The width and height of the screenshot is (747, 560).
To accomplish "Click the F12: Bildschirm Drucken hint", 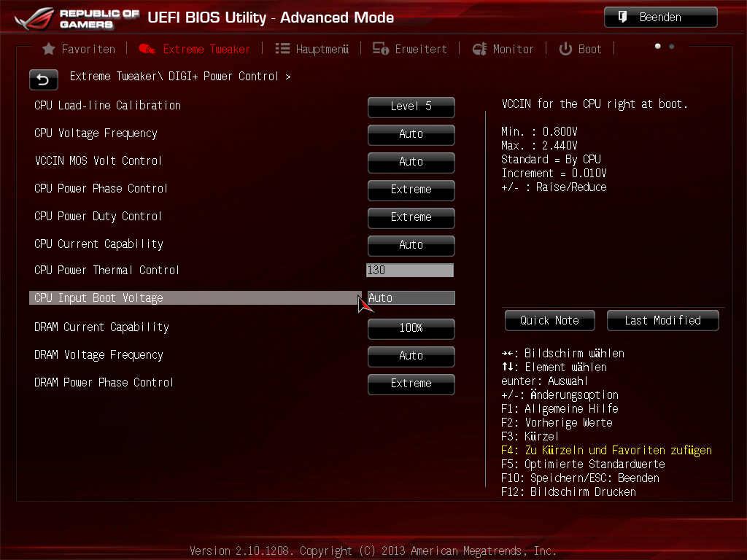I will (568, 491).
